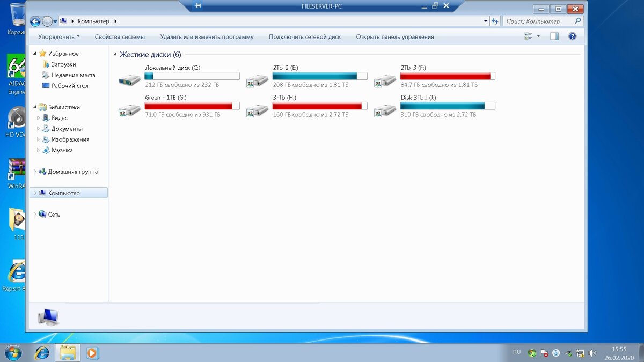Expand the Документы library node
This screenshot has height=362, width=644.
(x=39, y=129)
